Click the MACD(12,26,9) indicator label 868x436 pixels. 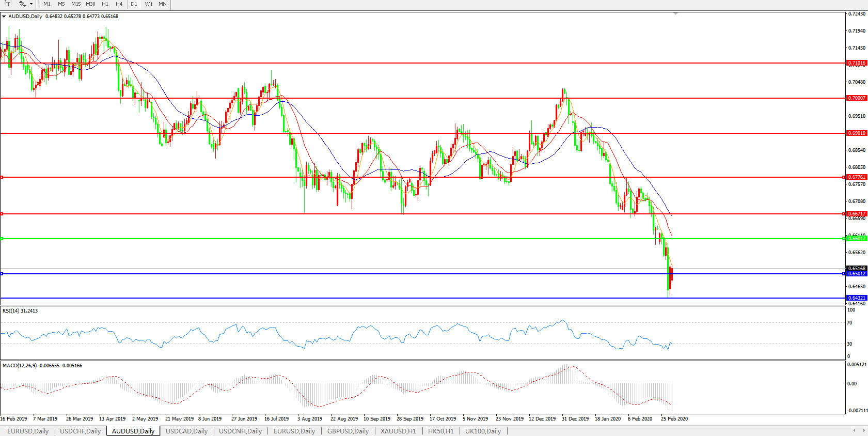[42, 366]
